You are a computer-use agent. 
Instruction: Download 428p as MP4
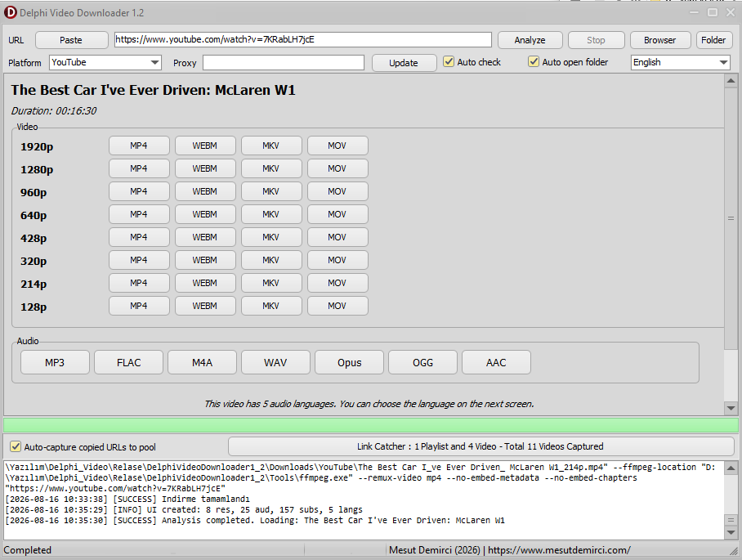[x=139, y=237]
